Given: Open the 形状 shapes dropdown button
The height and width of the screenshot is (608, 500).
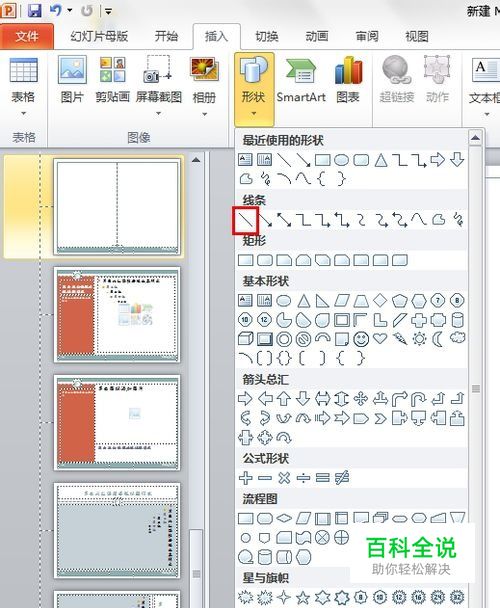Looking at the screenshot, I should tap(254, 89).
